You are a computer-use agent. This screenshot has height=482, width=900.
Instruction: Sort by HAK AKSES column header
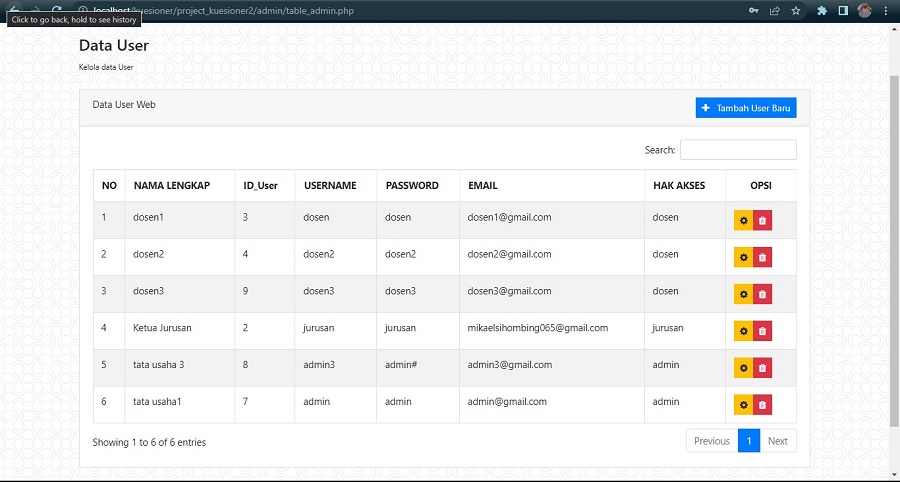click(685, 185)
